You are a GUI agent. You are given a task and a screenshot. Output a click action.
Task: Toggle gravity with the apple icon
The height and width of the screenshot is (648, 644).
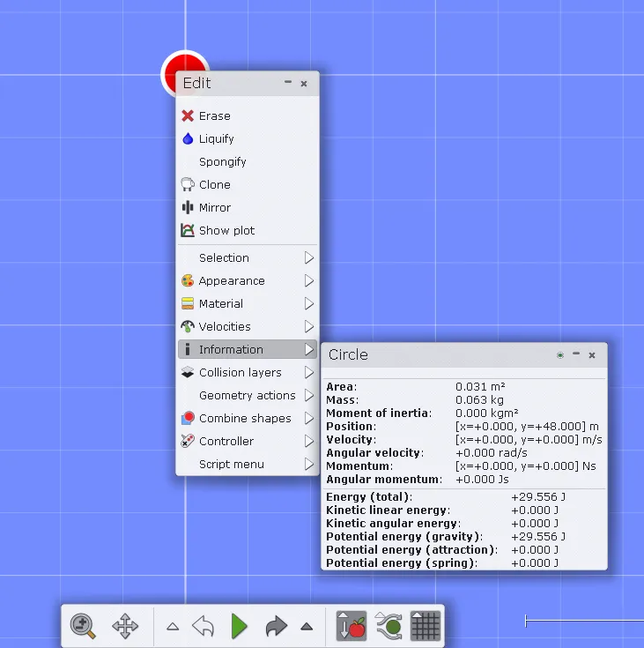tap(352, 626)
